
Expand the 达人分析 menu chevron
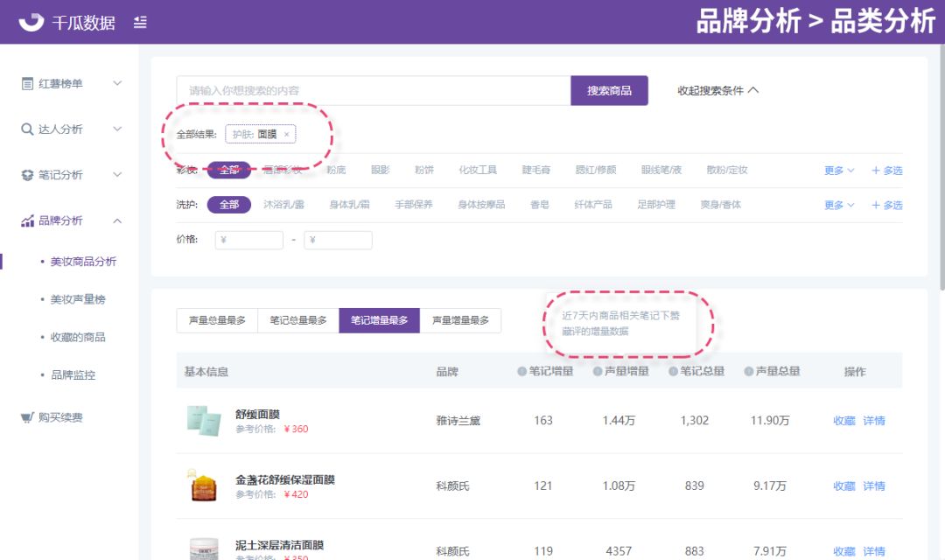coord(117,129)
